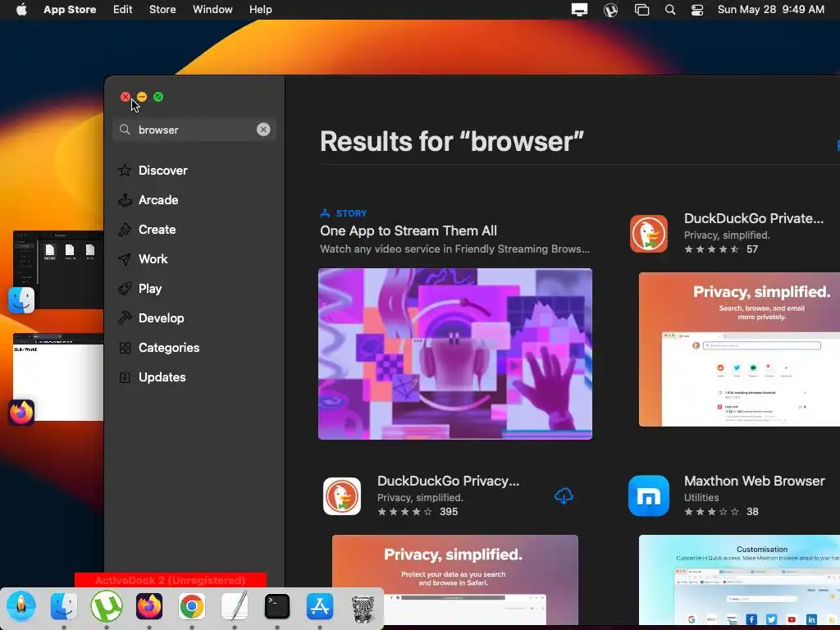Open Google Chrome from the dock

(x=192, y=606)
